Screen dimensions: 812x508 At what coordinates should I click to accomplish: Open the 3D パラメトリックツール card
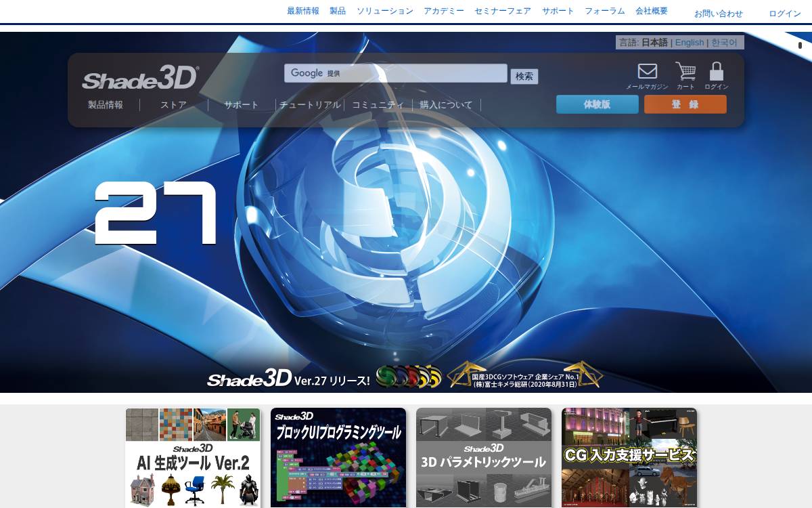tap(484, 458)
